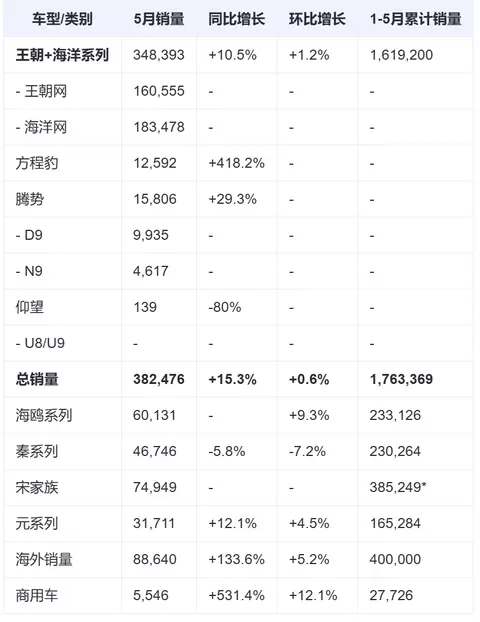Select the 同比增长 column header
480x622 pixels.
236,19
